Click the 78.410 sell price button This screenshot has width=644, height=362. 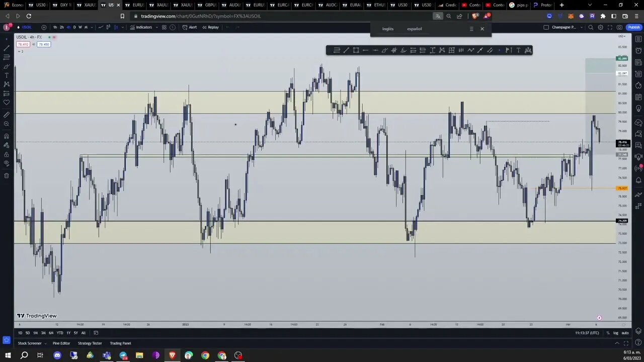point(23,44)
